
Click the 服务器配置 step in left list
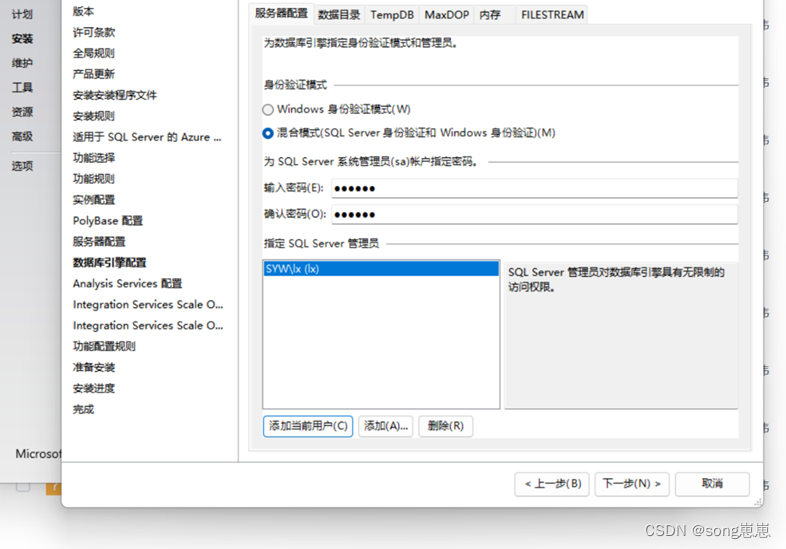[99, 242]
